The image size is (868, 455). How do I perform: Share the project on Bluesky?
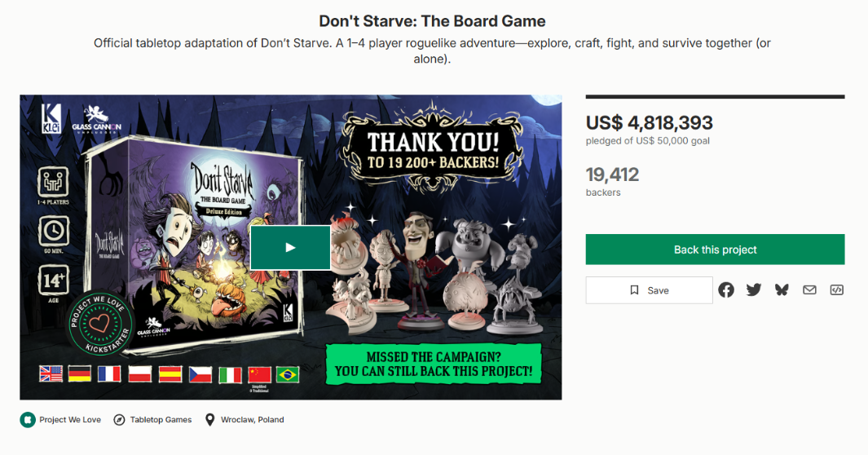[782, 289]
